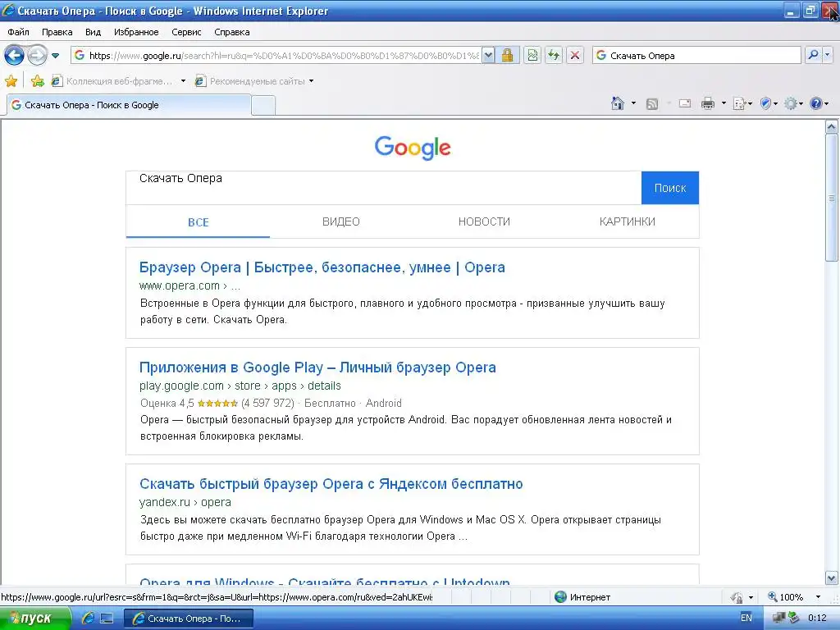Select the ВСЕ results tab
The width and height of the screenshot is (840, 630).
coord(199,221)
